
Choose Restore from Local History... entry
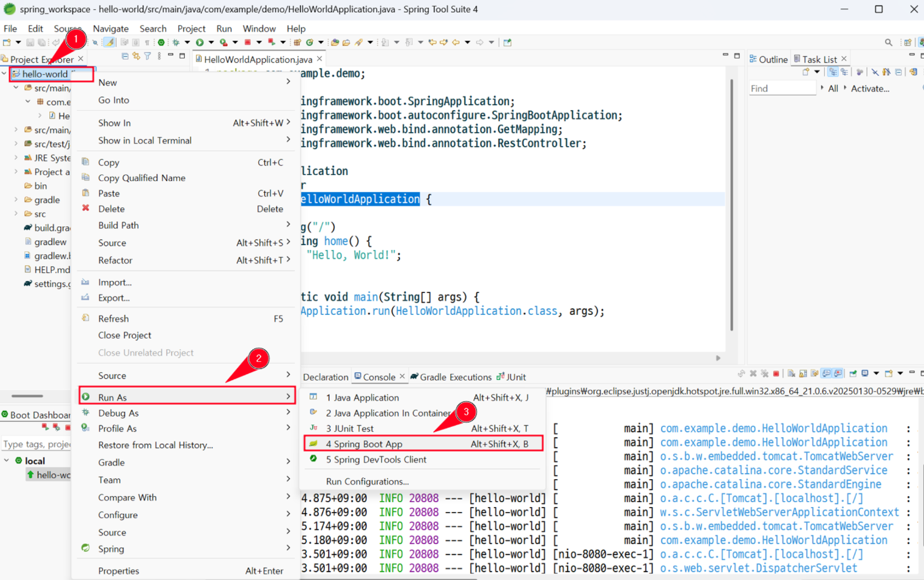(187, 445)
